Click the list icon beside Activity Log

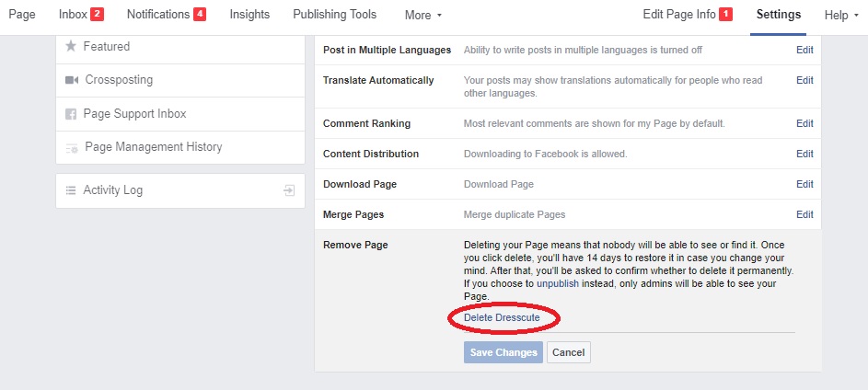71,190
